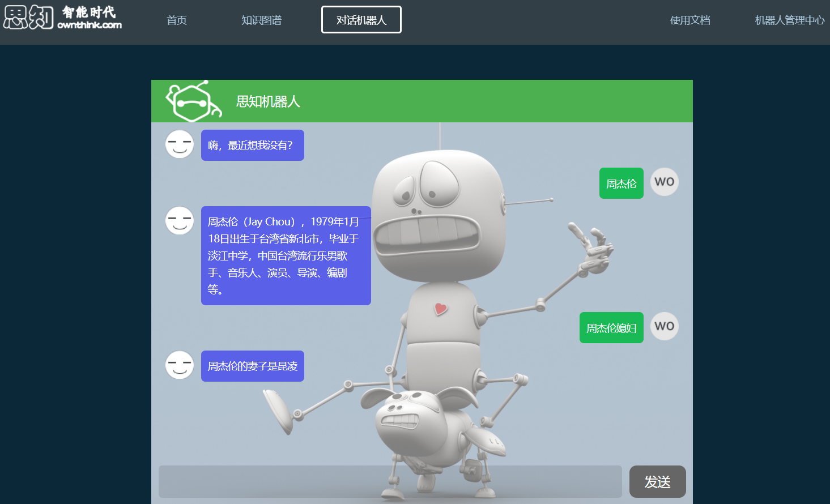Click the message 周杰伦的妻子是昆凌
This screenshot has height=504, width=830.
click(x=253, y=366)
